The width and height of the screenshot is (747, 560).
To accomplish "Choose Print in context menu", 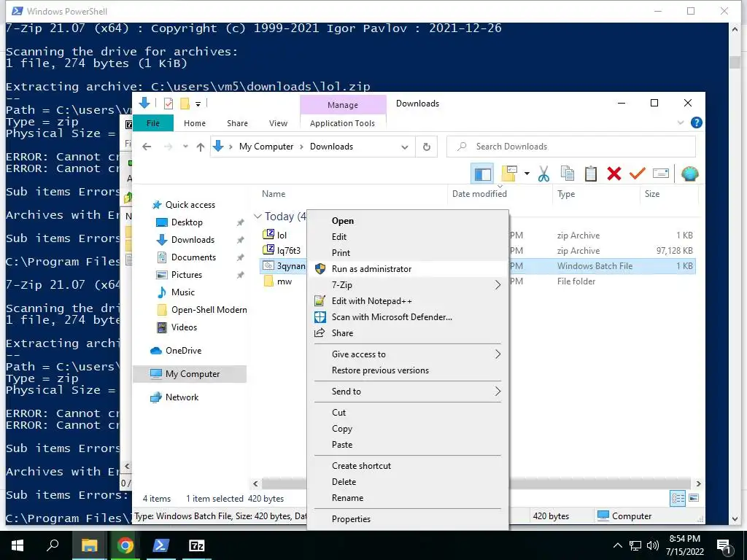I will [408, 253].
